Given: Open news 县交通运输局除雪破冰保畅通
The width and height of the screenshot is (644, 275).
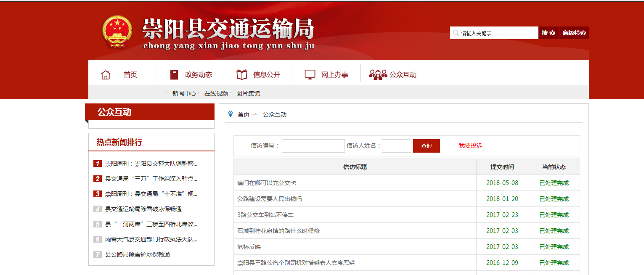Looking at the screenshot, I should tap(143, 209).
